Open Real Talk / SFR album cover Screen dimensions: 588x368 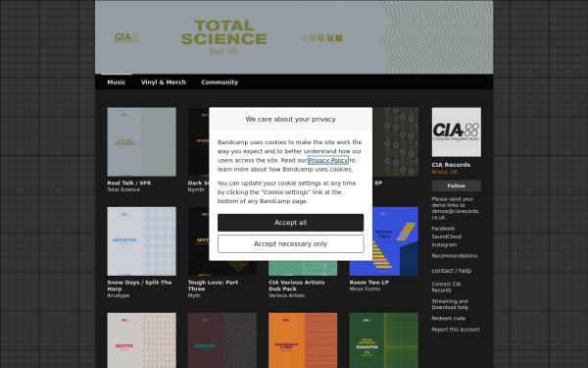click(141, 142)
